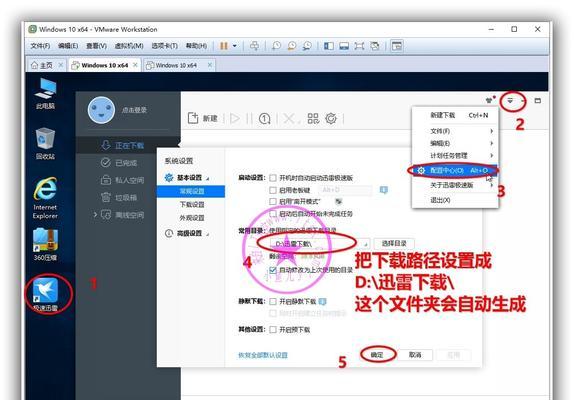
Task: Open 已完成 list in sidebar
Action: coord(127,162)
